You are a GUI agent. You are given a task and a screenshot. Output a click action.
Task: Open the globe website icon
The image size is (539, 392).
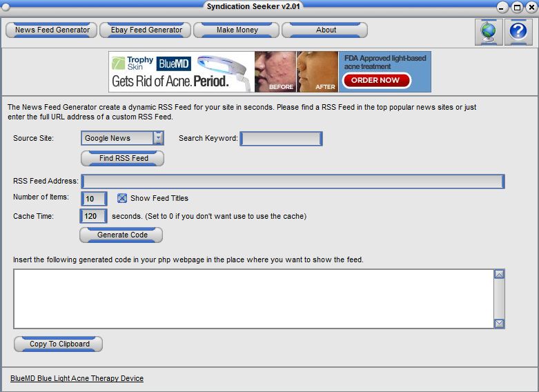489,32
